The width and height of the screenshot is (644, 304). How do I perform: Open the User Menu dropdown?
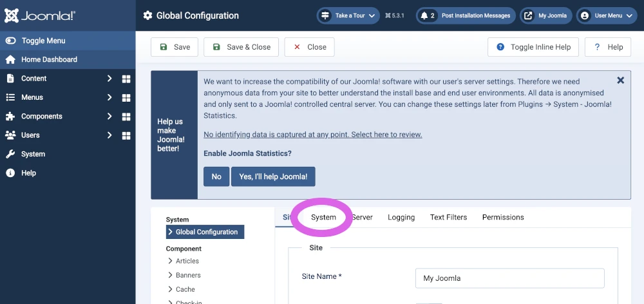click(607, 15)
